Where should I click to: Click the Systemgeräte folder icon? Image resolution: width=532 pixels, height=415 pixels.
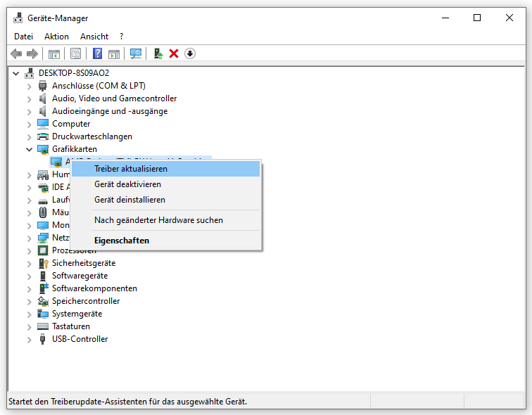coord(43,314)
